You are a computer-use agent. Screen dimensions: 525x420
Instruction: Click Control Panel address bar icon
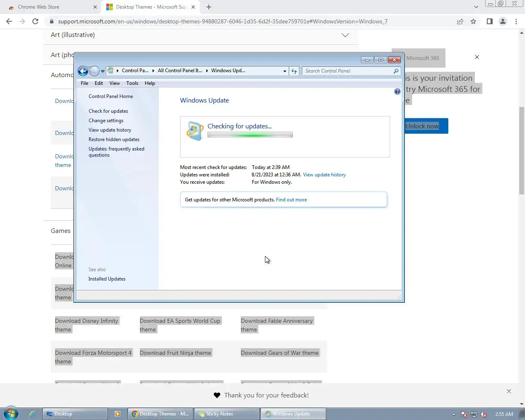pyautogui.click(x=110, y=71)
